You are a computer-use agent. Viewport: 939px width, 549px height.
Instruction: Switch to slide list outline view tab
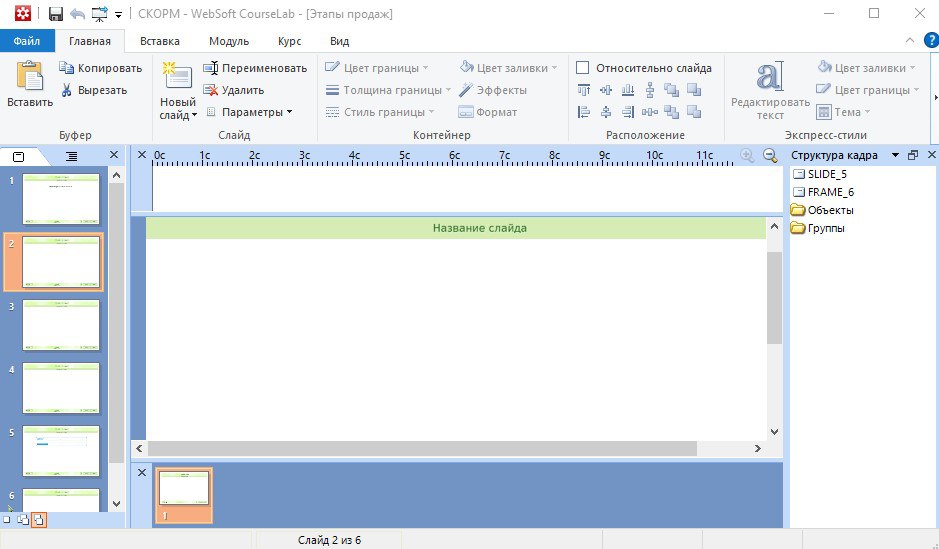click(x=71, y=156)
